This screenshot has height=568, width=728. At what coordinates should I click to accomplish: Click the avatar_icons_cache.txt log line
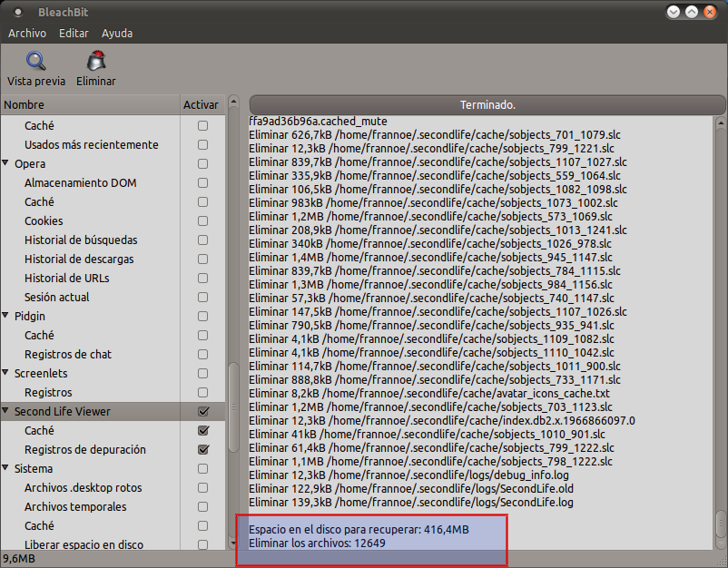pos(429,394)
